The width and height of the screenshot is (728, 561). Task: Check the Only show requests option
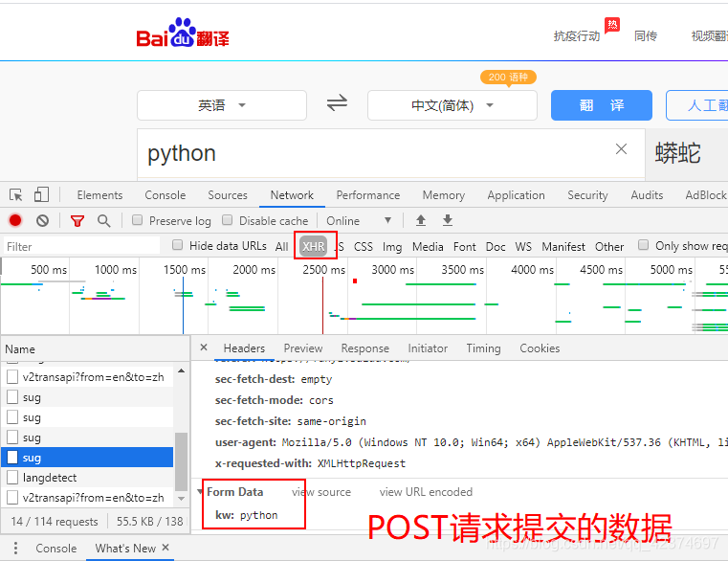pos(643,245)
